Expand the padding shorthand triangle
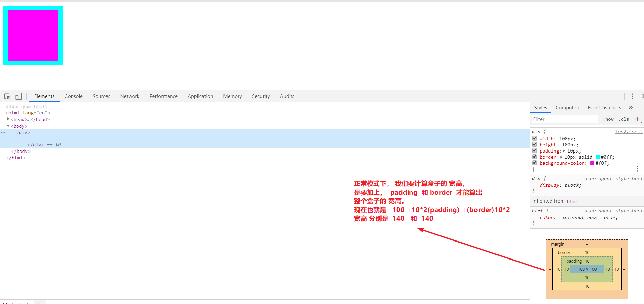The height and width of the screenshot is (304, 644). click(x=564, y=151)
